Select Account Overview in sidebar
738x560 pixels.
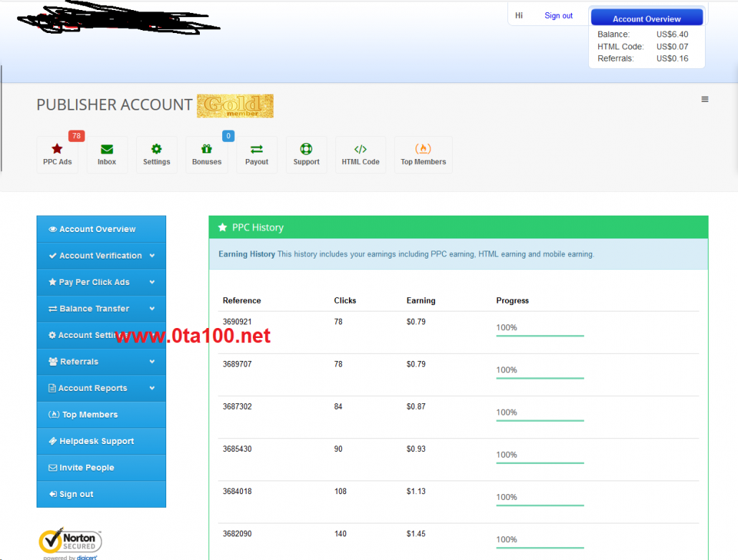pos(97,229)
